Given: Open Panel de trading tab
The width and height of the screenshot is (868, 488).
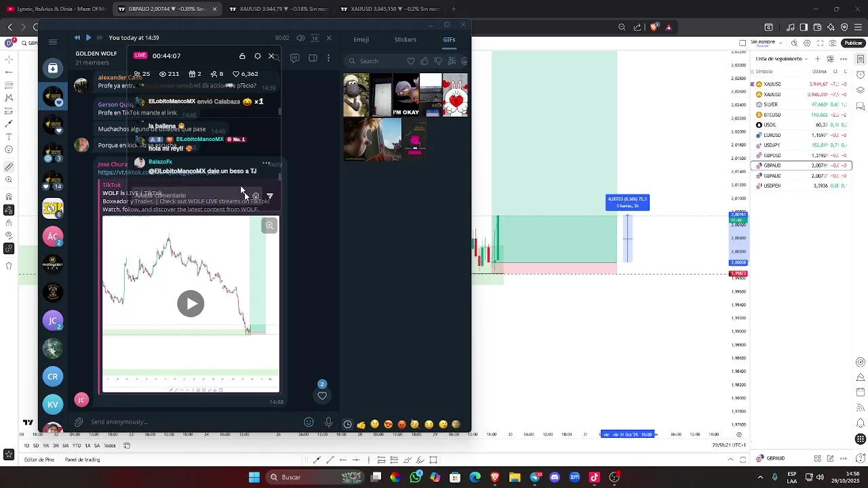Looking at the screenshot, I should pyautogui.click(x=83, y=460).
